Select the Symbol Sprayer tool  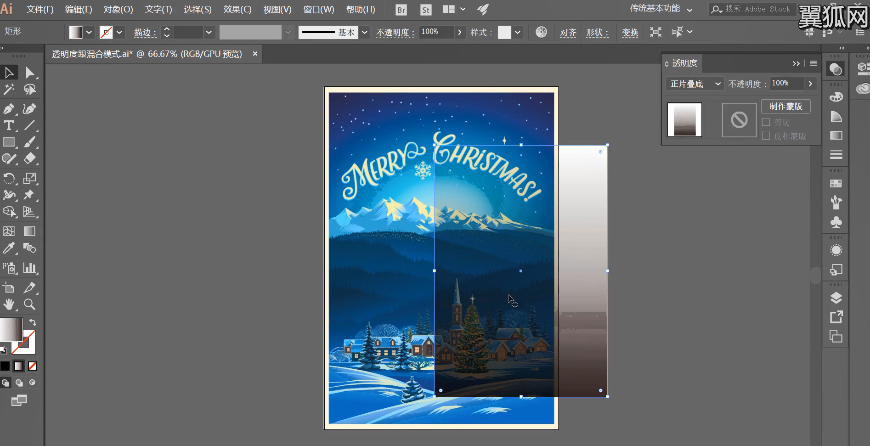9,268
